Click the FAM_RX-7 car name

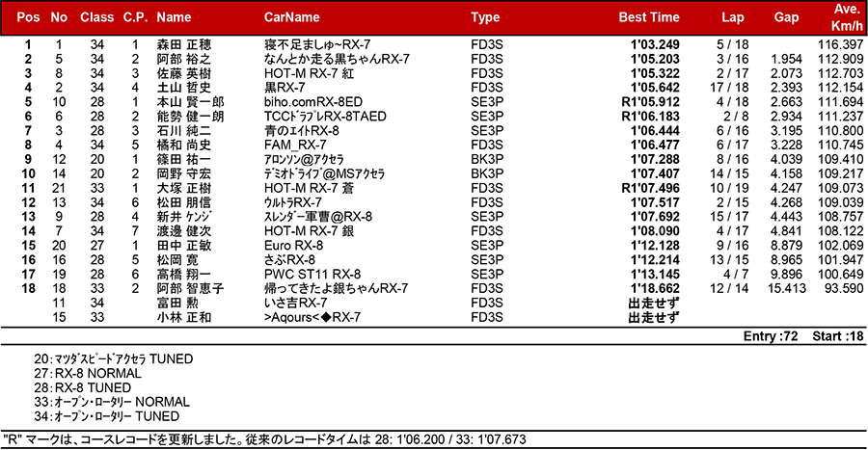(x=293, y=145)
